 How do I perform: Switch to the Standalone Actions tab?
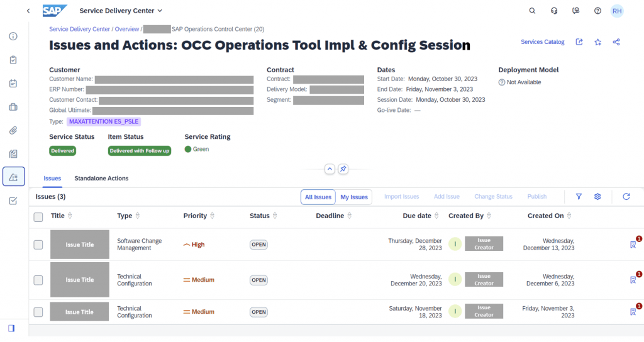tap(101, 178)
